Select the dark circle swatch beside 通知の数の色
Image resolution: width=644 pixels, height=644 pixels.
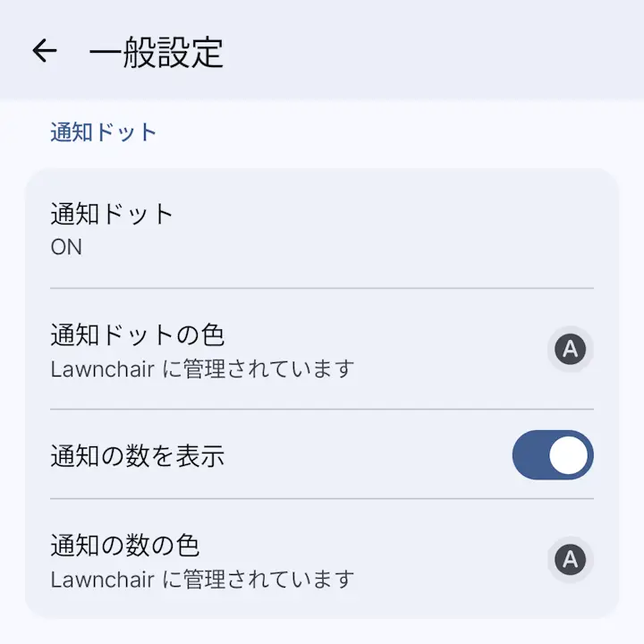coord(570,559)
